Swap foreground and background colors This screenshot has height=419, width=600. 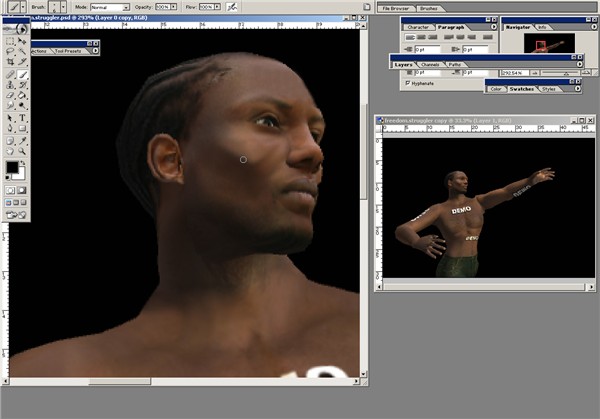coord(23,163)
